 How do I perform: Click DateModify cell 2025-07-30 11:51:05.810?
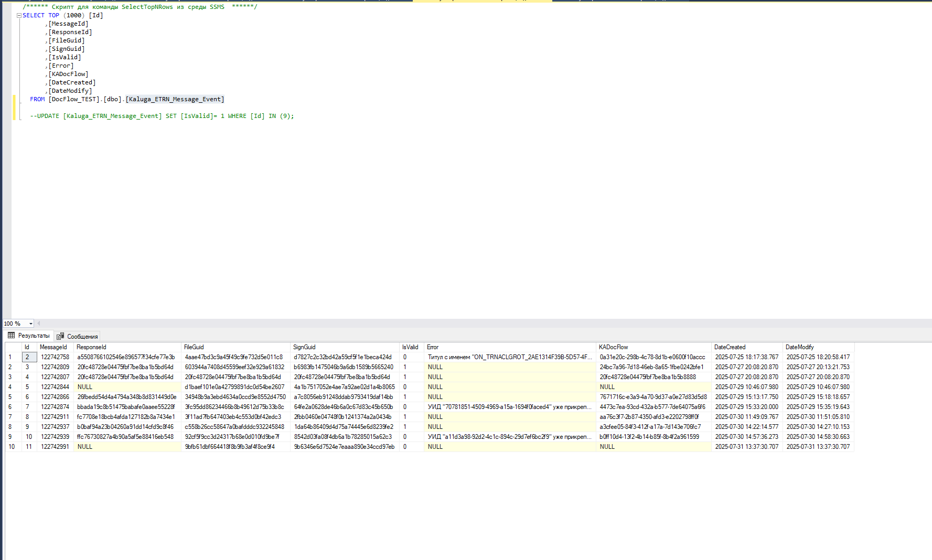click(818, 417)
